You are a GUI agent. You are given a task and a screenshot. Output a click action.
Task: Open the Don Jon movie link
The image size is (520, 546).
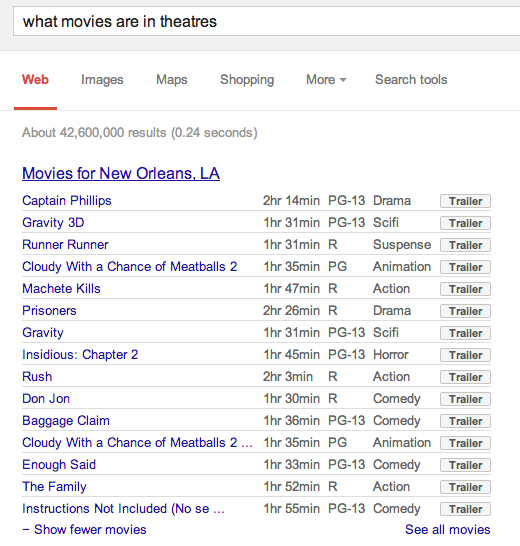tap(46, 398)
